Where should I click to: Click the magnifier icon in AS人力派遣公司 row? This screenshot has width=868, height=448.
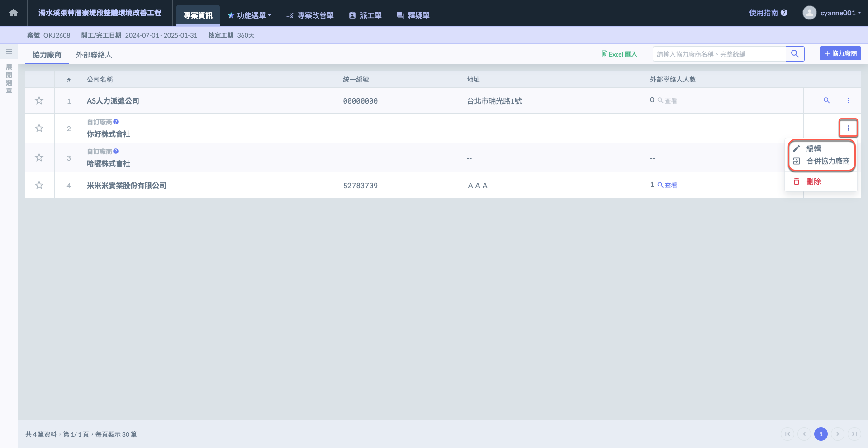coord(826,100)
